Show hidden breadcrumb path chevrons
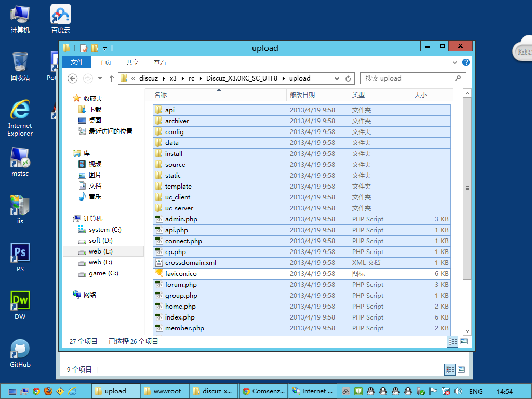 pyautogui.click(x=133, y=78)
